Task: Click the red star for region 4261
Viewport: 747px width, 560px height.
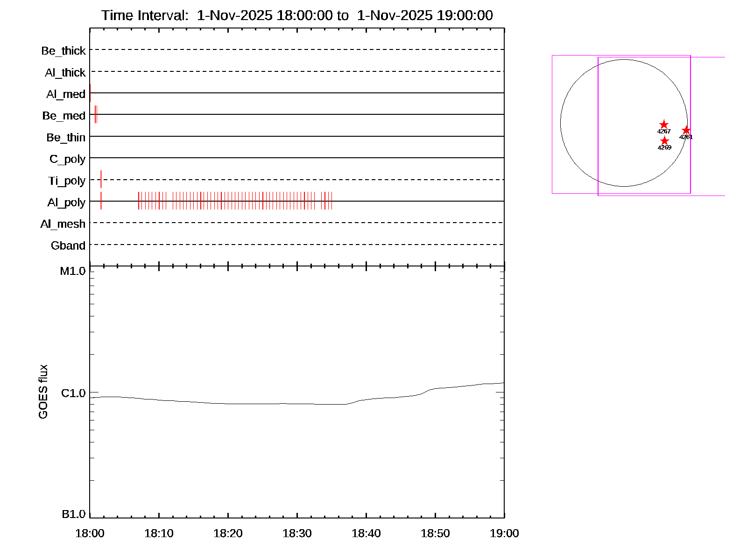Action: 686,131
